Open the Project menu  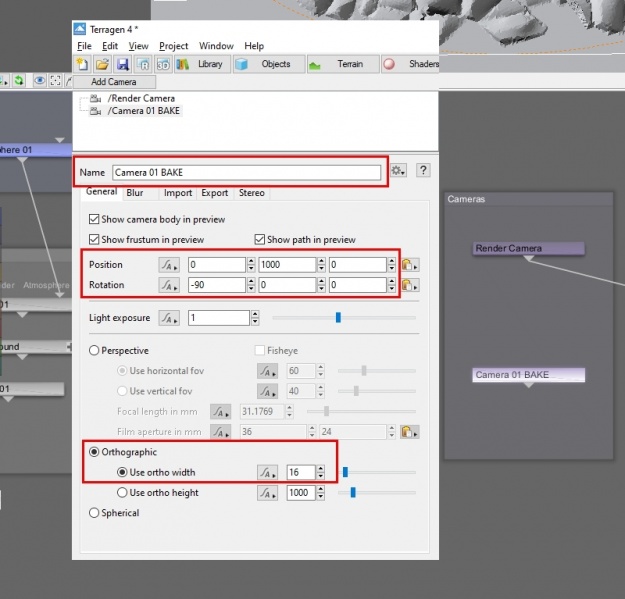click(x=173, y=46)
